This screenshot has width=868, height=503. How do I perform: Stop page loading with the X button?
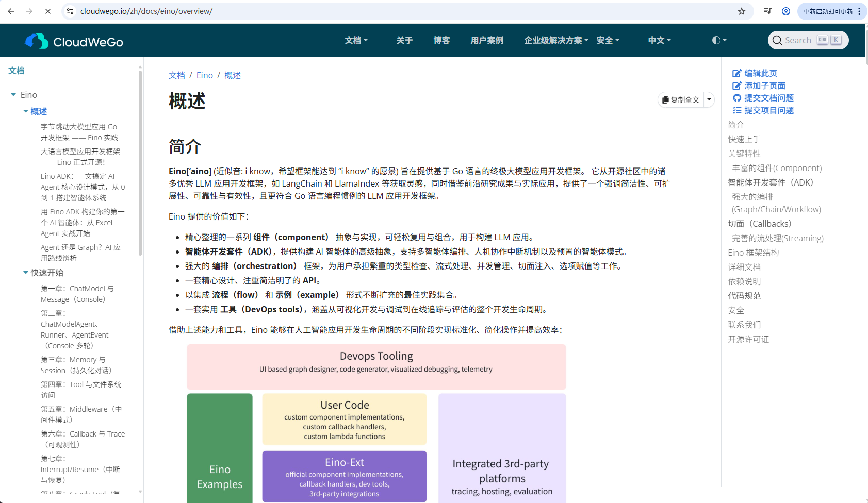point(48,11)
